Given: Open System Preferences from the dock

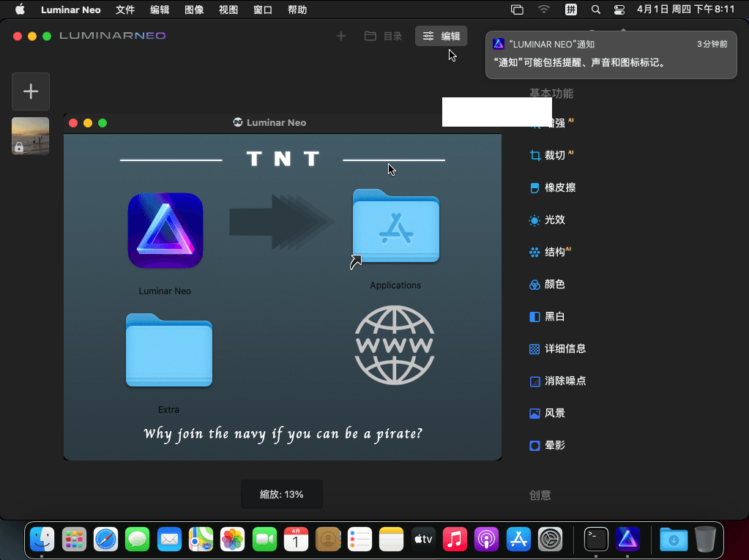Looking at the screenshot, I should pyautogui.click(x=551, y=540).
